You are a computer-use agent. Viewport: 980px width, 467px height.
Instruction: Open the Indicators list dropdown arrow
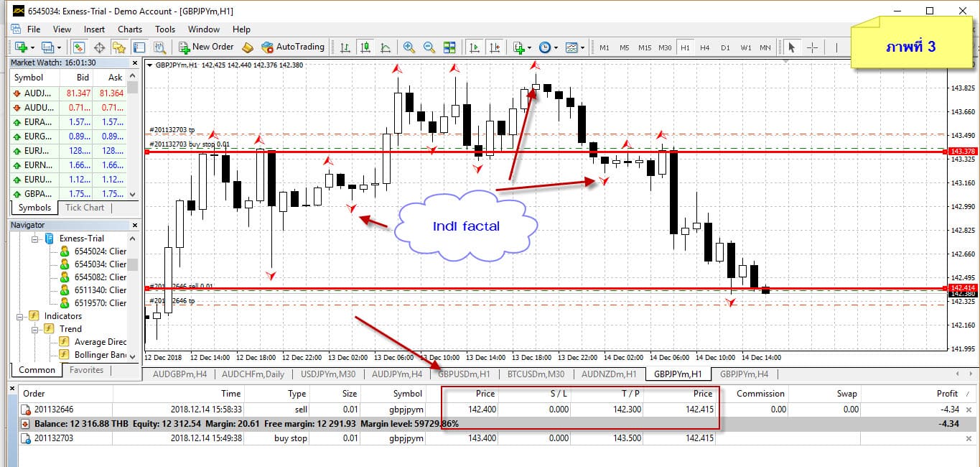tap(529, 47)
